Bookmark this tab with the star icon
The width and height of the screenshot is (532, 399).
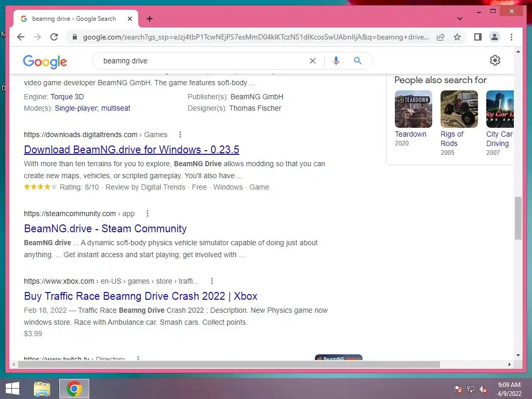(x=457, y=37)
